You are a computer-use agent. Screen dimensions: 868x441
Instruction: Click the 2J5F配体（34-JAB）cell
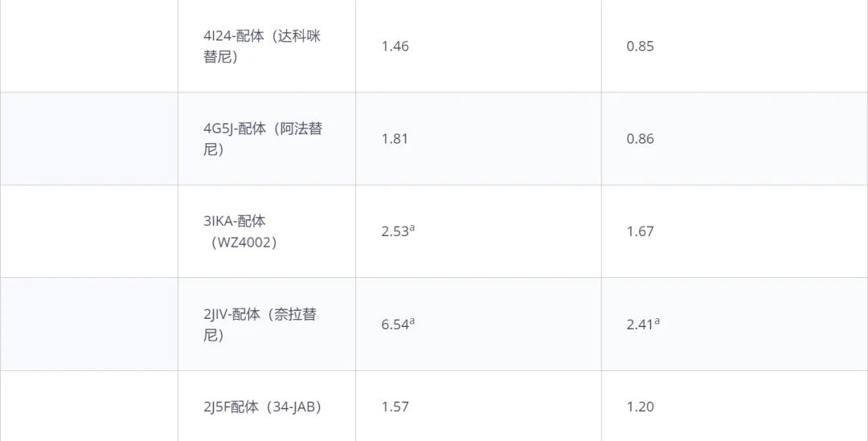click(x=266, y=406)
